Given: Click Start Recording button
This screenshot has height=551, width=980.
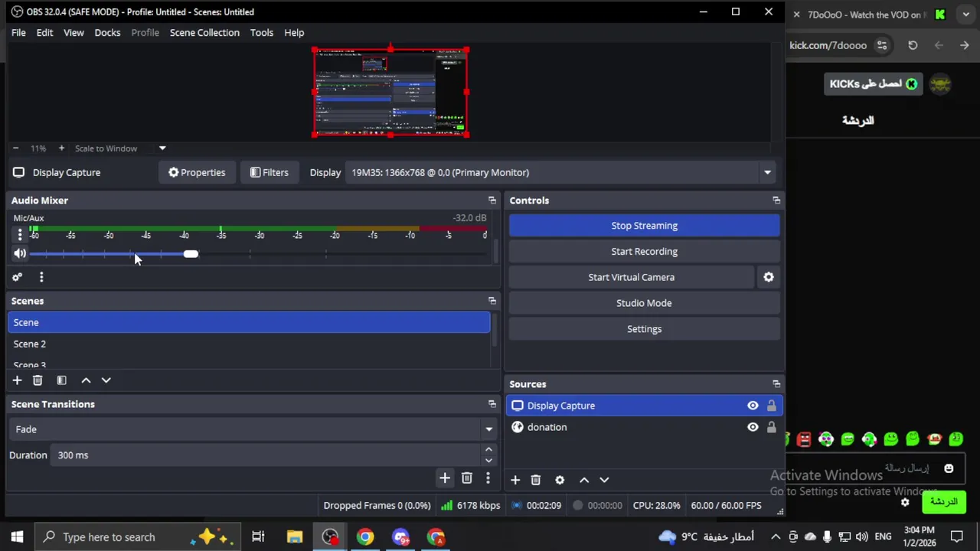Looking at the screenshot, I should (644, 251).
